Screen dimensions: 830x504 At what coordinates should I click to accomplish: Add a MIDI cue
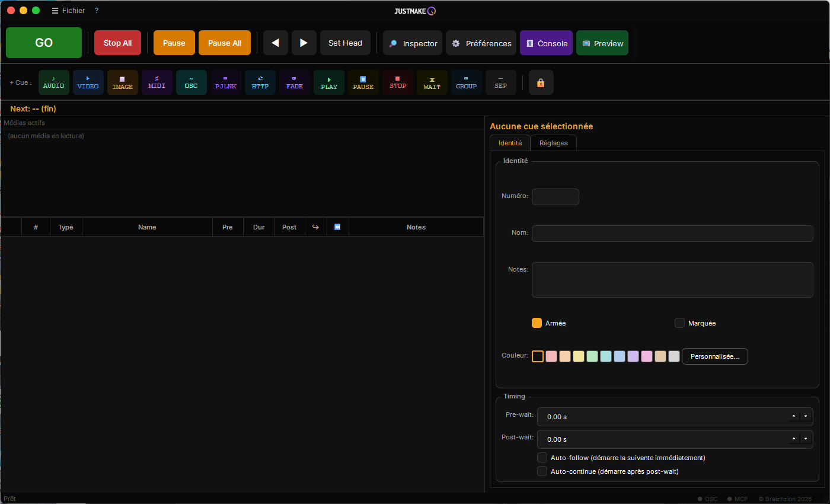(157, 82)
